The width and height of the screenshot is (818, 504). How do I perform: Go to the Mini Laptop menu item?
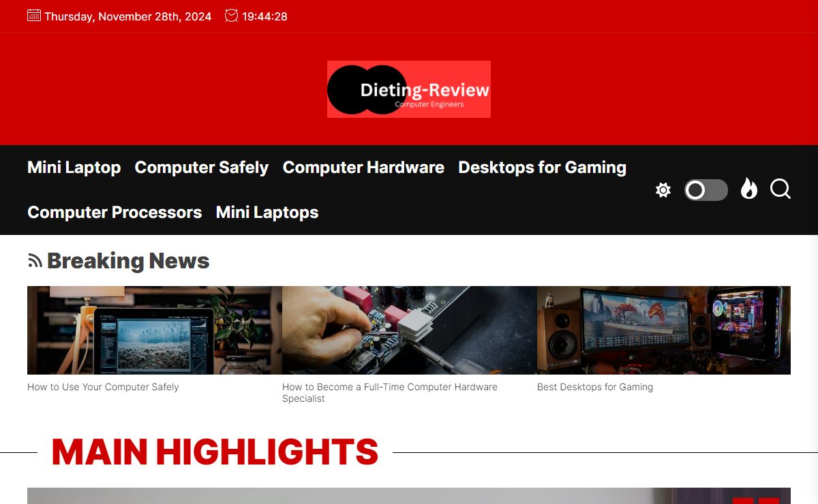(74, 168)
